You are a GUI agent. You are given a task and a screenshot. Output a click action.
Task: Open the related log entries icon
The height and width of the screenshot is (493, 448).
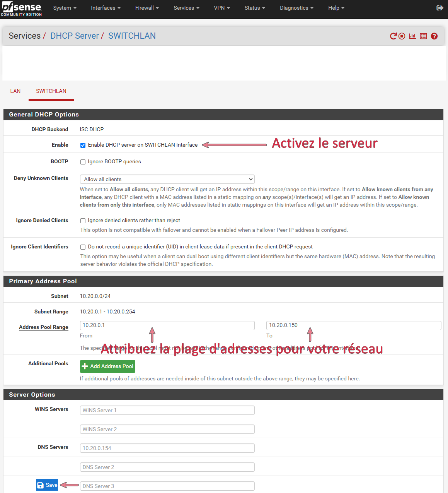[x=423, y=36]
